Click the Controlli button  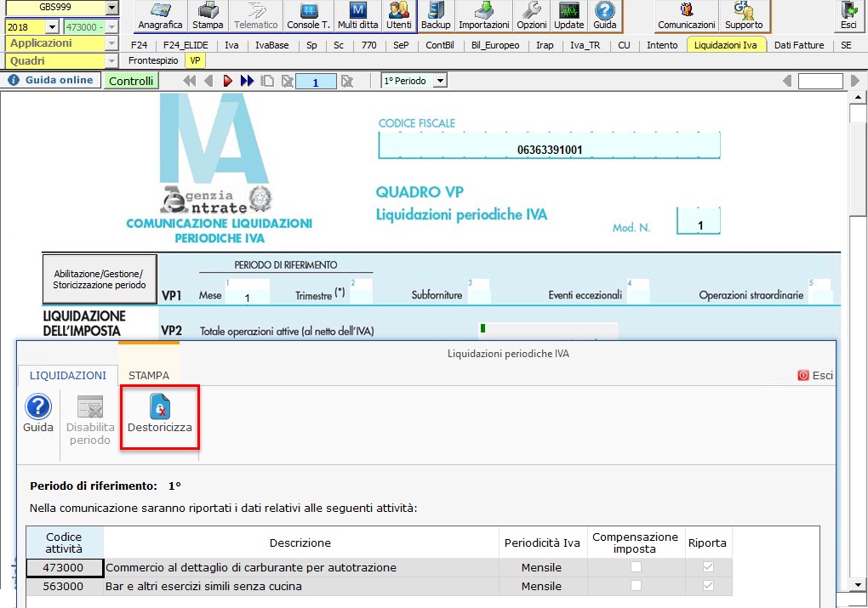click(x=131, y=81)
